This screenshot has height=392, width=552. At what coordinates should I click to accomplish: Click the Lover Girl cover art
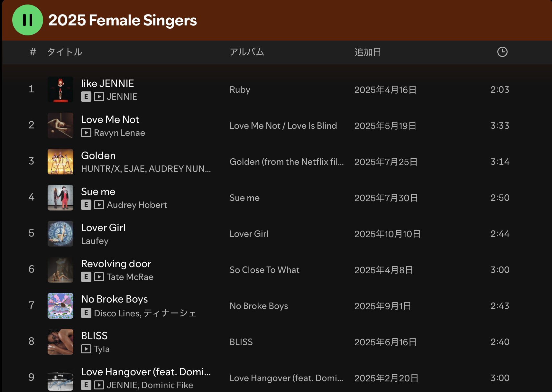[x=60, y=234]
